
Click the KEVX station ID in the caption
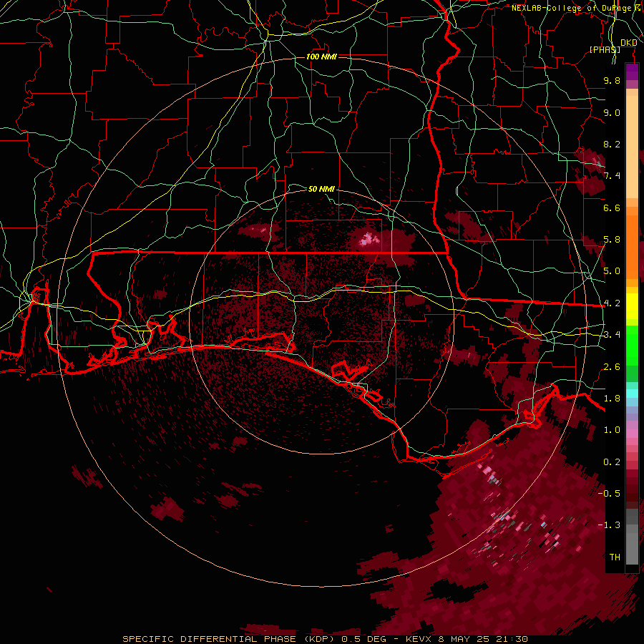coord(418,639)
